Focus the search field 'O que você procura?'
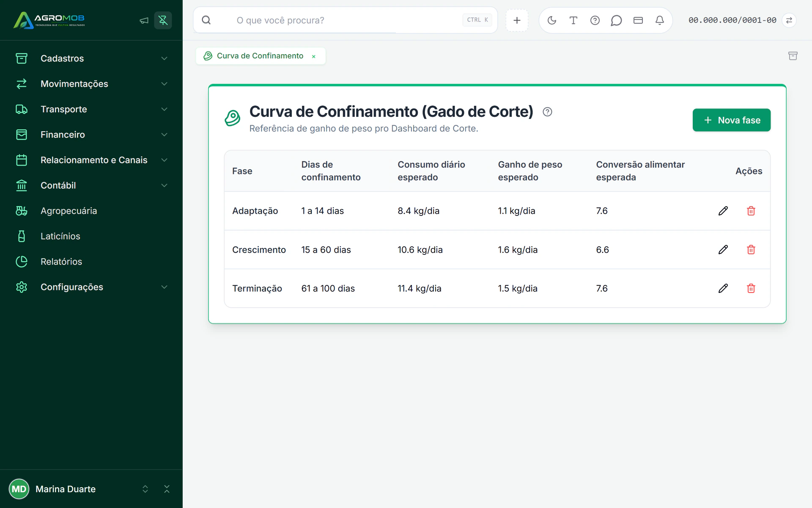 [x=345, y=20]
